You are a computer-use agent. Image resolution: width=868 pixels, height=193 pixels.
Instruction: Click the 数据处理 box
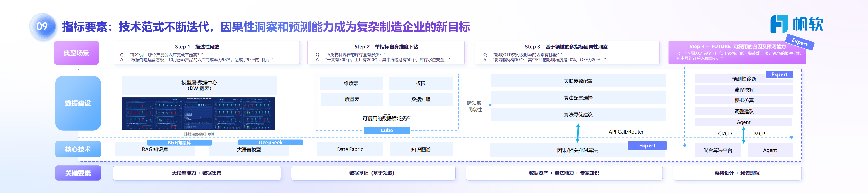421,99
